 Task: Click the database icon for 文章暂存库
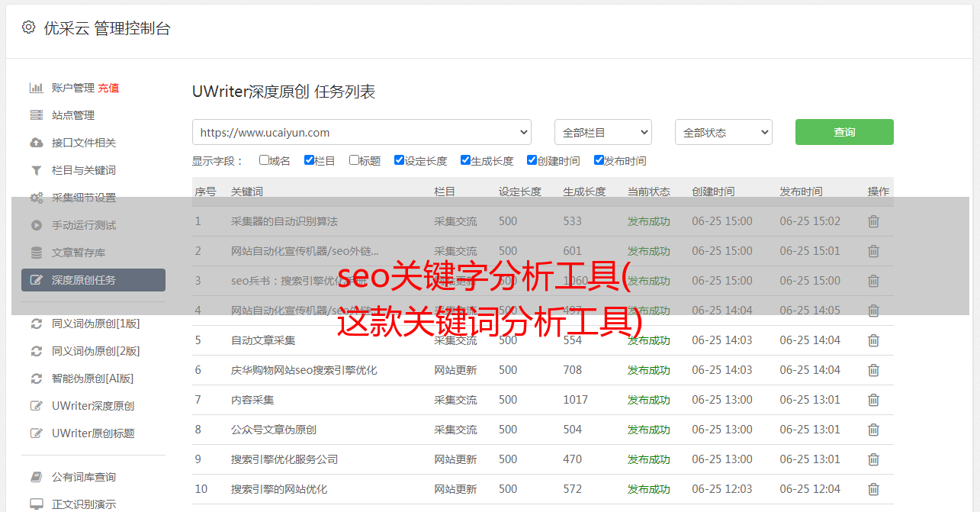pyautogui.click(x=36, y=253)
